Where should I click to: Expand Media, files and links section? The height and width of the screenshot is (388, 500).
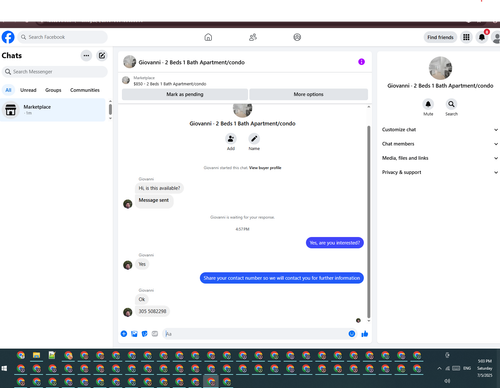tap(440, 158)
